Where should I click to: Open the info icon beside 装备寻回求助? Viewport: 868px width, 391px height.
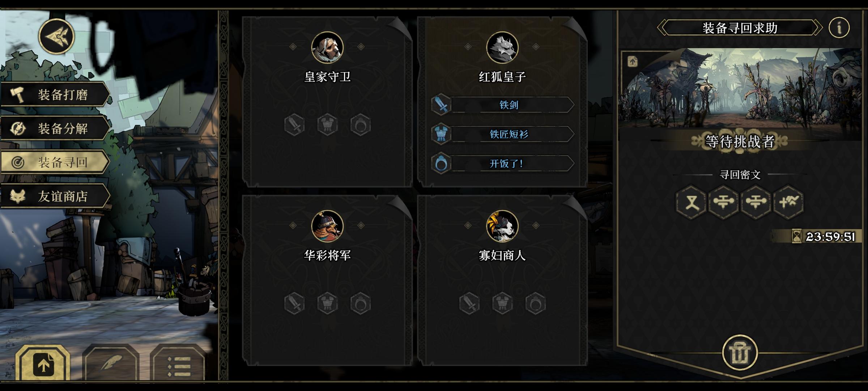[839, 28]
